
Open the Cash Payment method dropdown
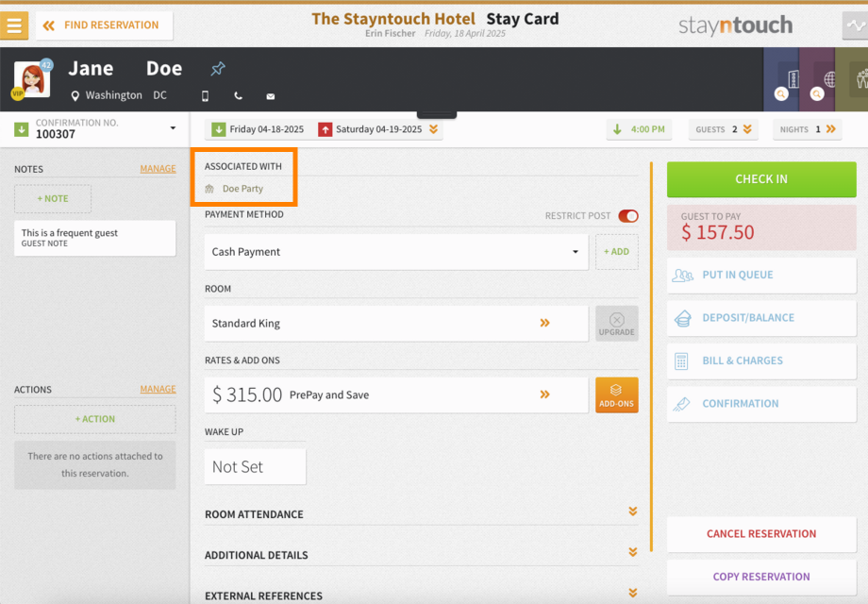coord(396,252)
